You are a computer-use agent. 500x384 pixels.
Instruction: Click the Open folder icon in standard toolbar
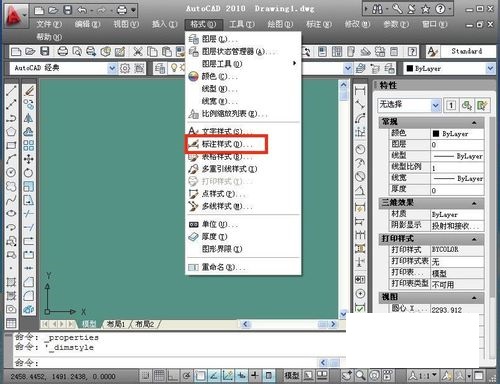[30, 51]
